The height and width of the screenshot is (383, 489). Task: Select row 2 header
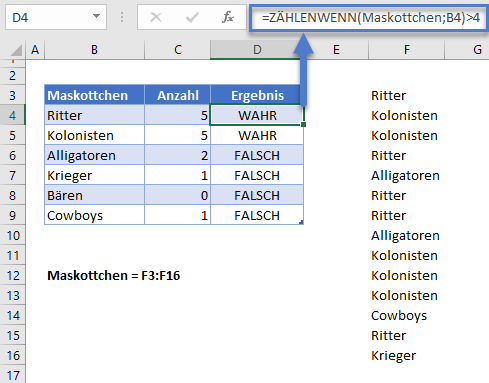point(13,76)
